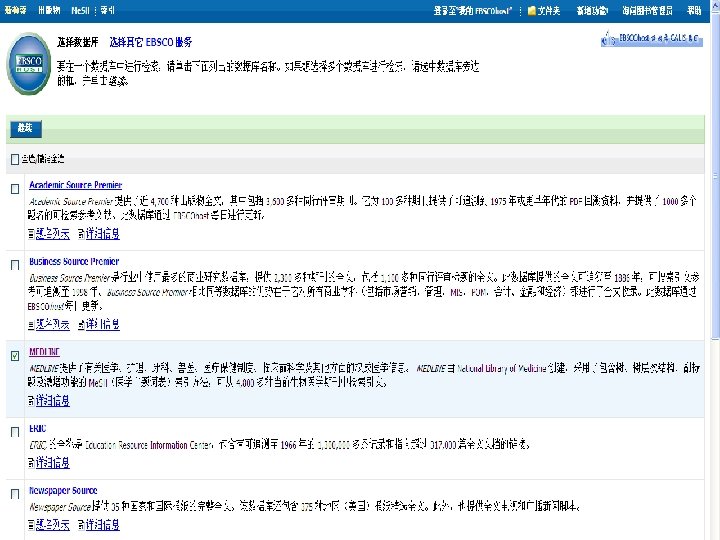The image size is (720, 540).
Task: Open 详细信息 link under Newspaper Source
Action: pyautogui.click(x=102, y=525)
